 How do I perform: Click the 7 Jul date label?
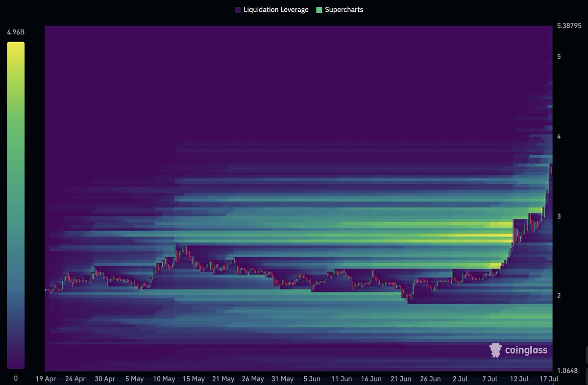[490, 379]
